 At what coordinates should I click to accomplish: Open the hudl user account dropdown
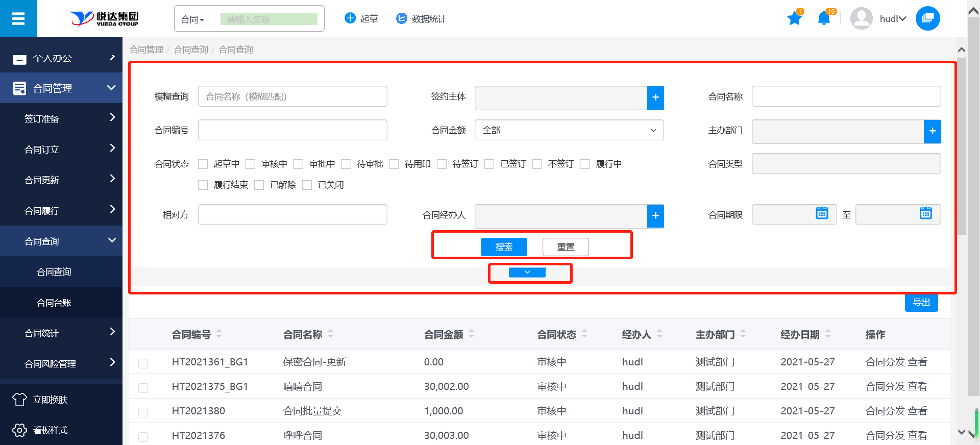click(x=892, y=19)
